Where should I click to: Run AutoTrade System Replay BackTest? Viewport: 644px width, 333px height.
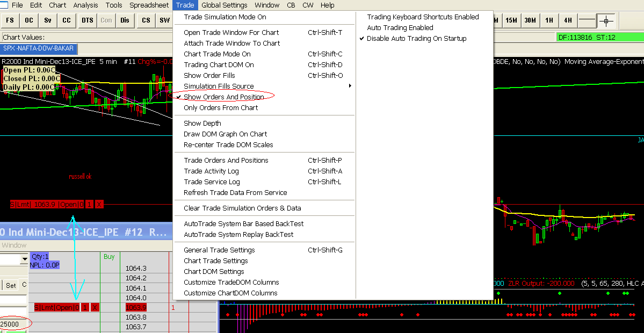264,234
